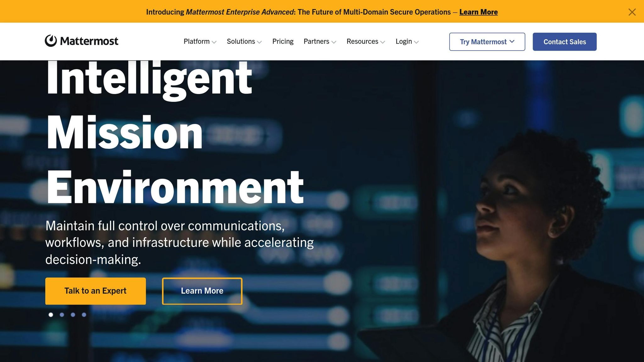Image resolution: width=644 pixels, height=362 pixels.
Task: Click the Try Mattermost chevron icon
Action: 512,41
